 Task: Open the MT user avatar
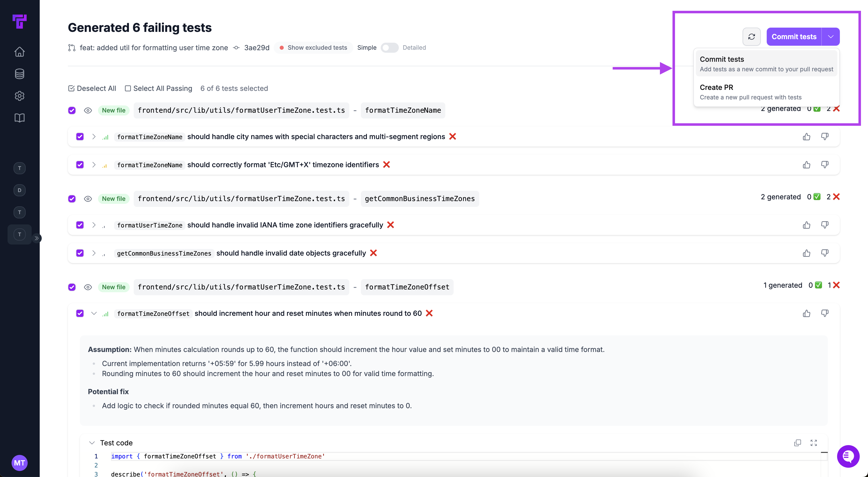[20, 463]
